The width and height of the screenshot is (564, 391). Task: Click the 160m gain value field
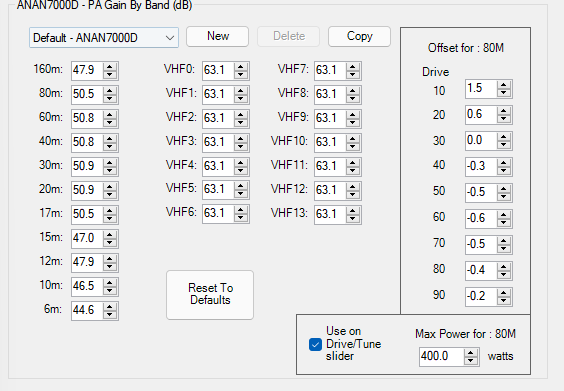[87, 70]
